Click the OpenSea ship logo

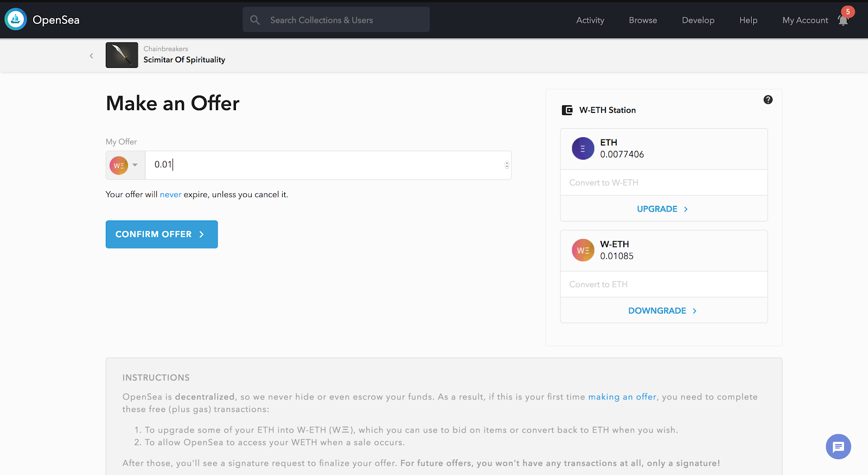tap(16, 20)
